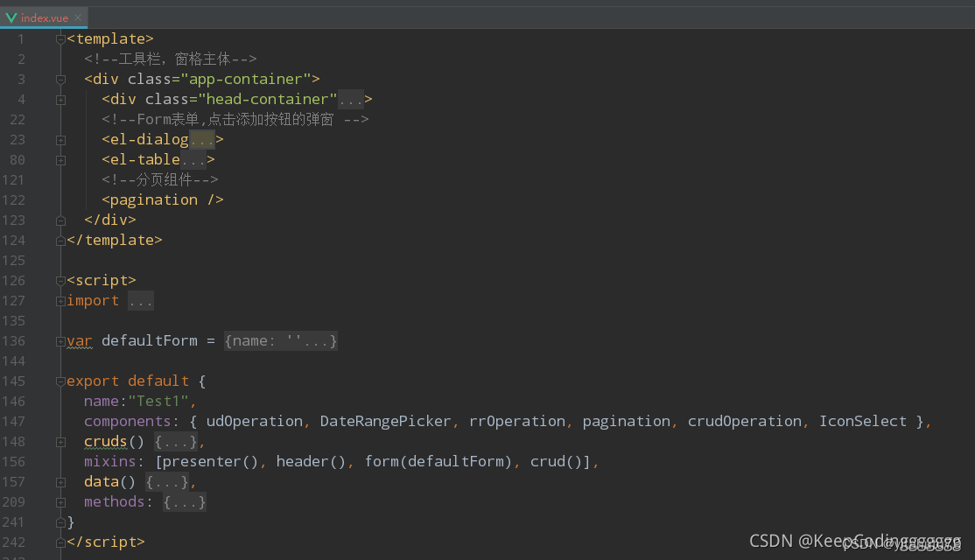Collapse the app-container div fold marker
This screenshot has width=975, height=560.
(x=60, y=79)
